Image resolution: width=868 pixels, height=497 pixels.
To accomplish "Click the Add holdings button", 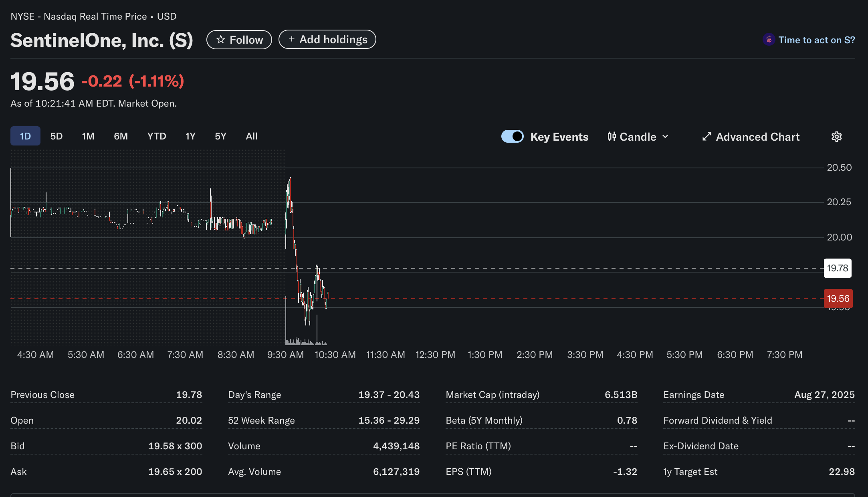I will tap(327, 39).
